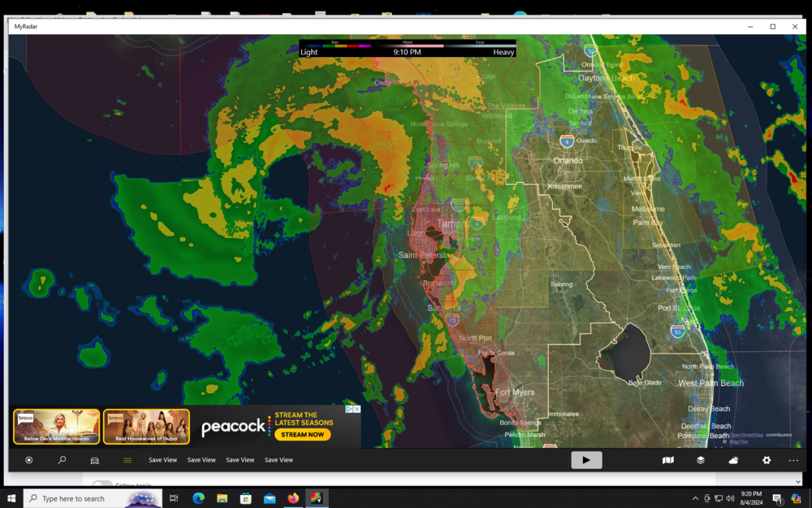Open the Windows Start menu
The image size is (812, 508).
coord(11,498)
